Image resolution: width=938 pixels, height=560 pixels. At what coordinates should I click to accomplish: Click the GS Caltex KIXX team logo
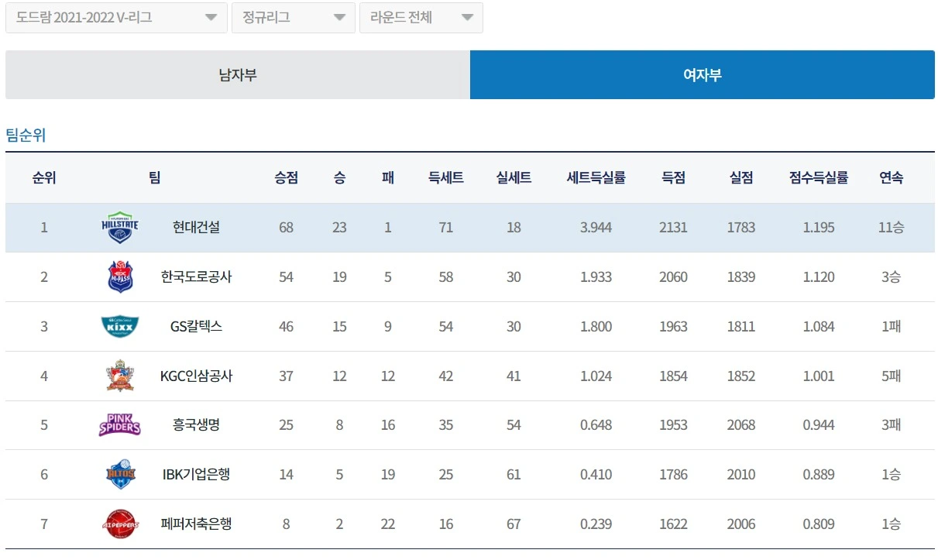tap(121, 327)
